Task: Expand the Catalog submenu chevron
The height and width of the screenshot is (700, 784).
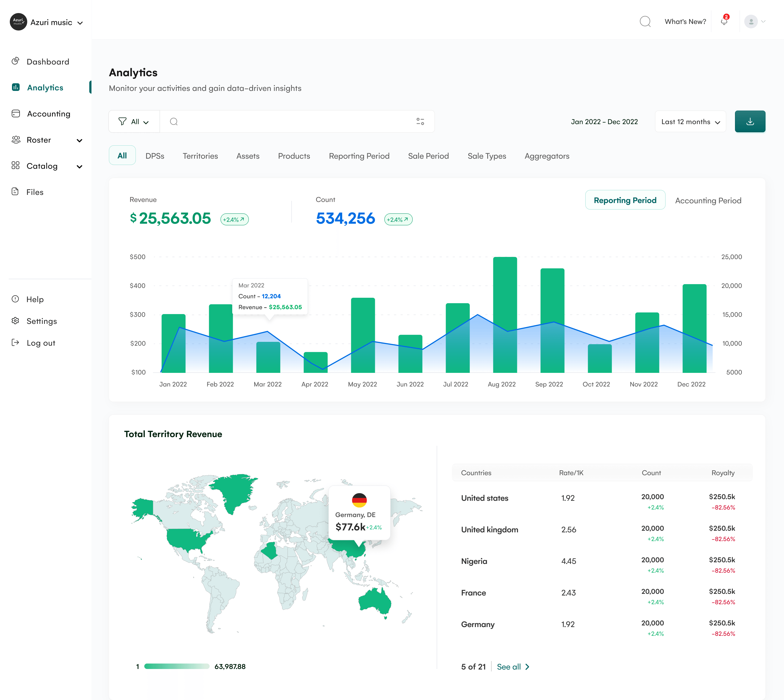Action: 80,167
